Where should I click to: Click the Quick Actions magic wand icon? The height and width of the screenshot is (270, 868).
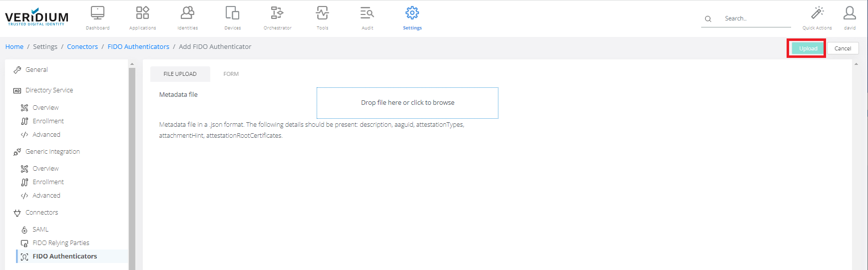tap(817, 13)
